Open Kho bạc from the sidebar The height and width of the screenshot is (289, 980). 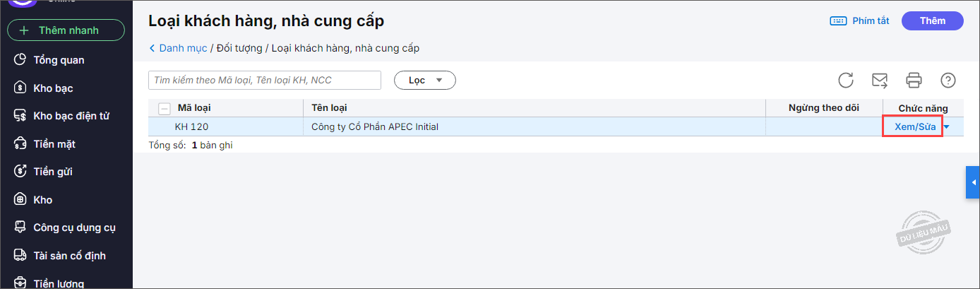coord(53,88)
